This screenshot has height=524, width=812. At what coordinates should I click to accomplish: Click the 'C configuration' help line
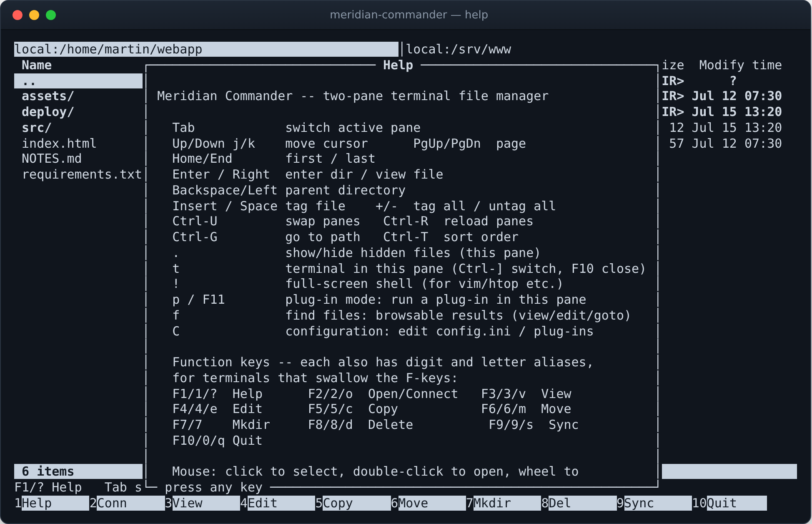point(383,332)
